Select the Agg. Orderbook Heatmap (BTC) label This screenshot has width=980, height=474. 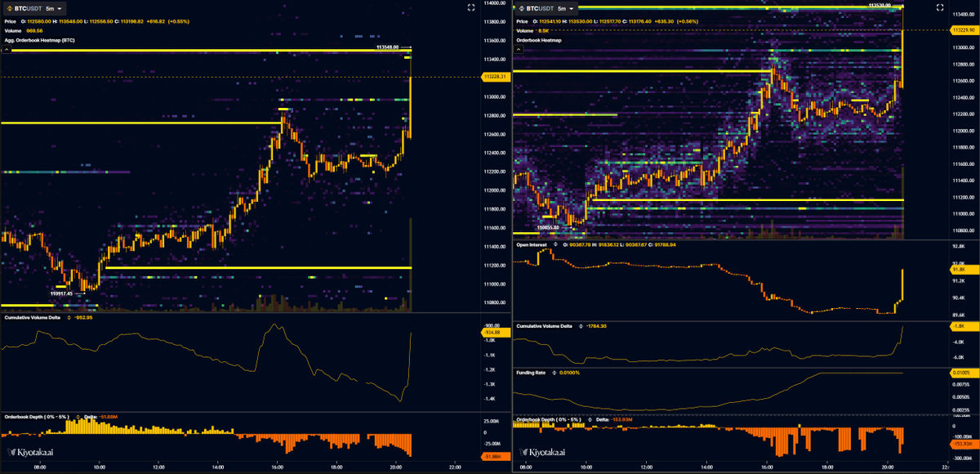40,39
